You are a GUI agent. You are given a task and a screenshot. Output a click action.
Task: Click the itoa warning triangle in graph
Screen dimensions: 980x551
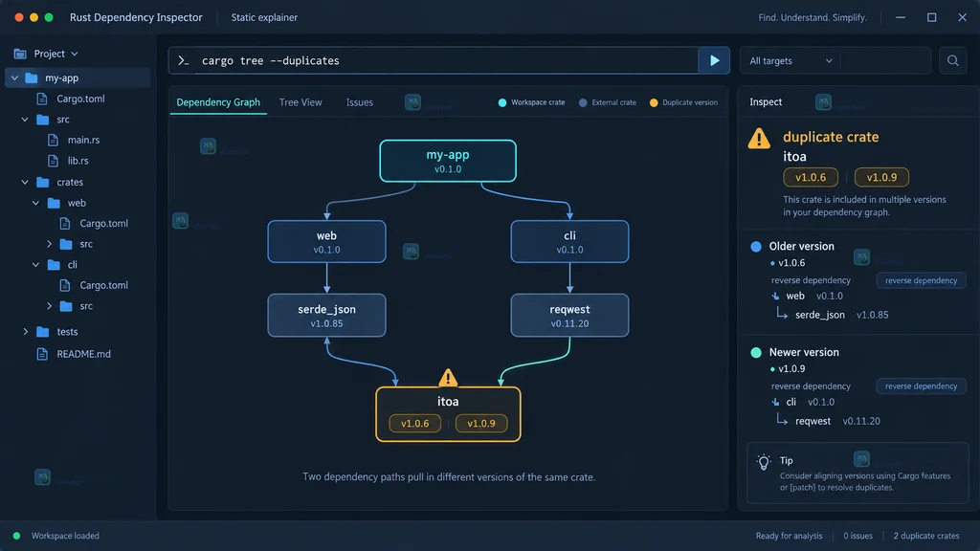click(448, 377)
